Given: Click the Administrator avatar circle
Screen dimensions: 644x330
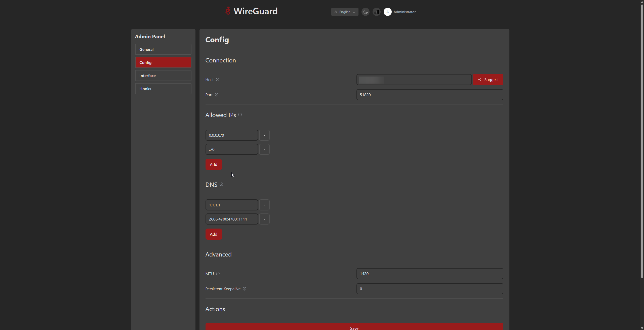Looking at the screenshot, I should point(387,12).
